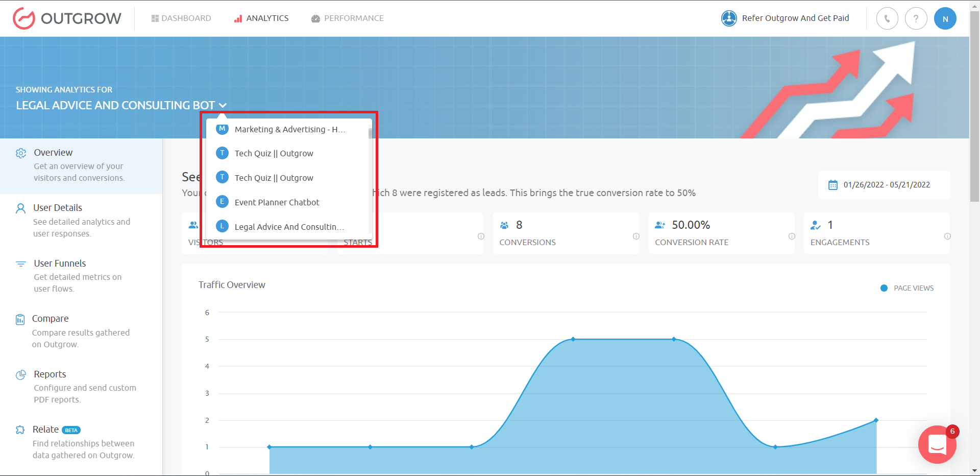980x476 pixels.
Task: Click the Traffic Overview heading
Action: pos(232,285)
